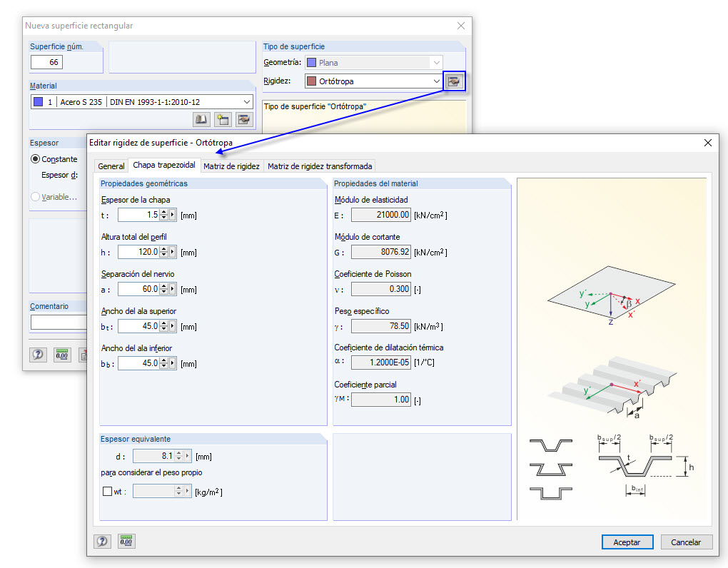Click the stepper of Altura total h field
The image size is (728, 568).
click(164, 251)
